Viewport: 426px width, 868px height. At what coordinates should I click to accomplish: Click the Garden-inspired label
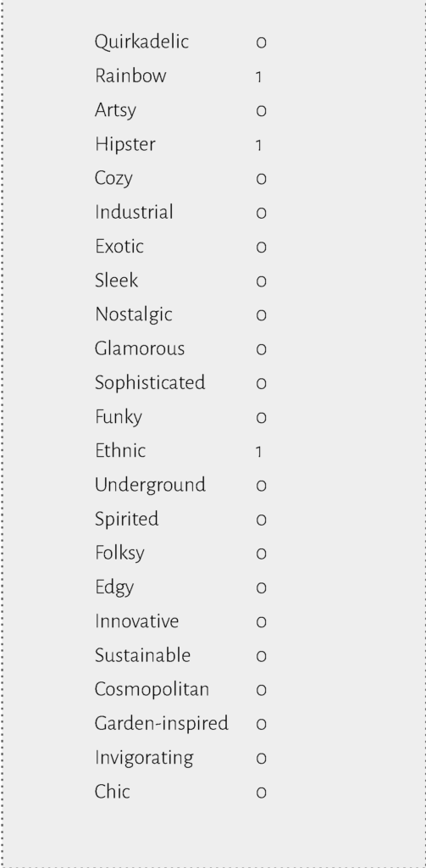point(162,724)
